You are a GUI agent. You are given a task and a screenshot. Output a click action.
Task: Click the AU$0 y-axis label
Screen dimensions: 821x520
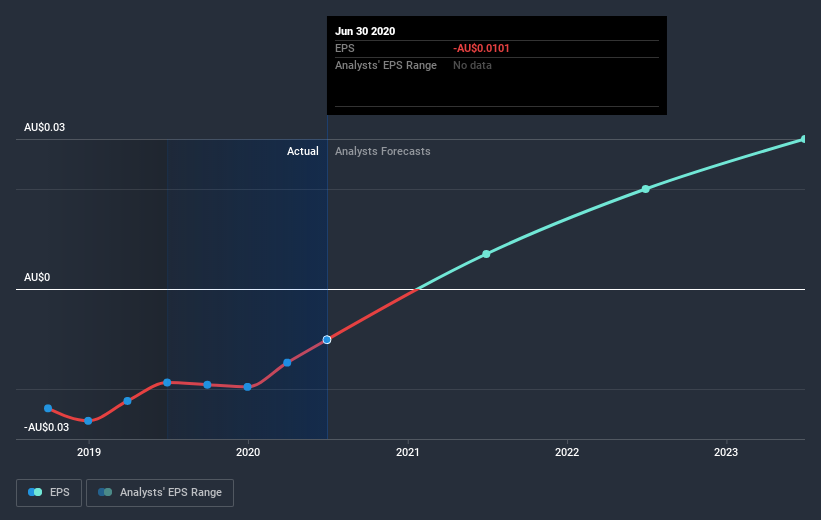coord(37,277)
